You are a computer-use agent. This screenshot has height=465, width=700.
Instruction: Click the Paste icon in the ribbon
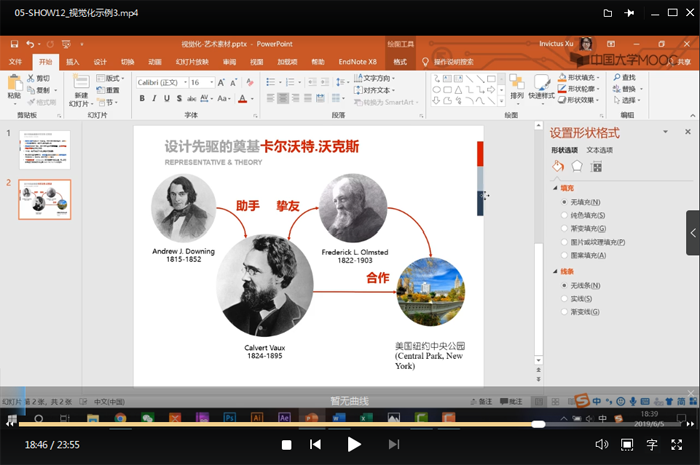[13, 84]
